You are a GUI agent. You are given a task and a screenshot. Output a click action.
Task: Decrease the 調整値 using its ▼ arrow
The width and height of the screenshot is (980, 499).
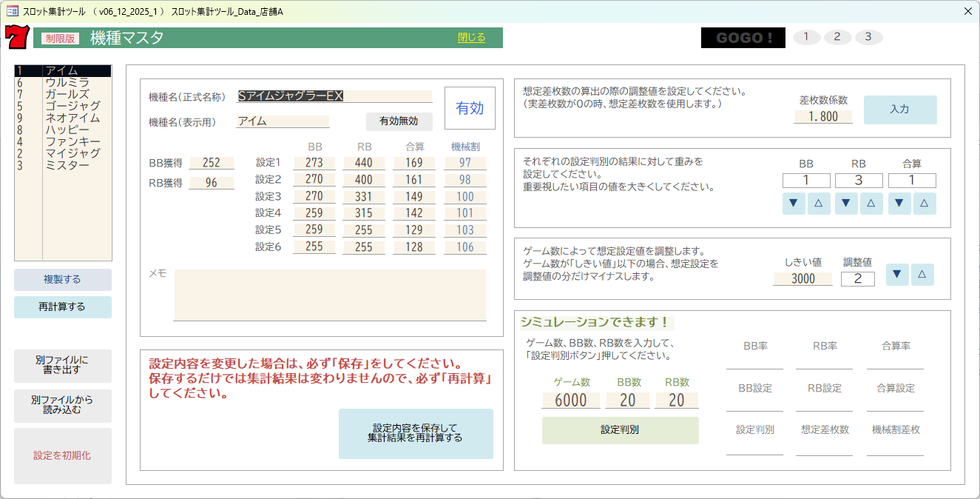(897, 274)
